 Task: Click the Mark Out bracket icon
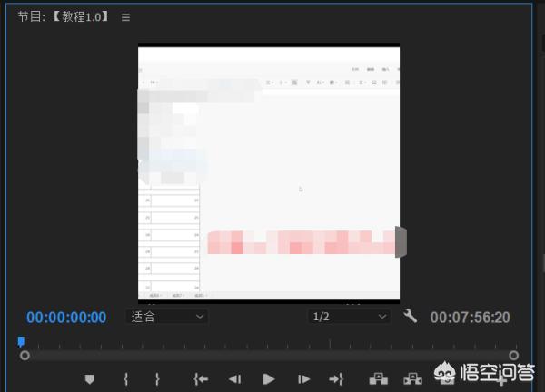tap(157, 378)
